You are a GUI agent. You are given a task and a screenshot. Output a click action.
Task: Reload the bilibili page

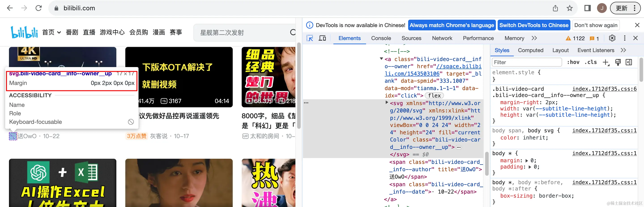click(38, 8)
